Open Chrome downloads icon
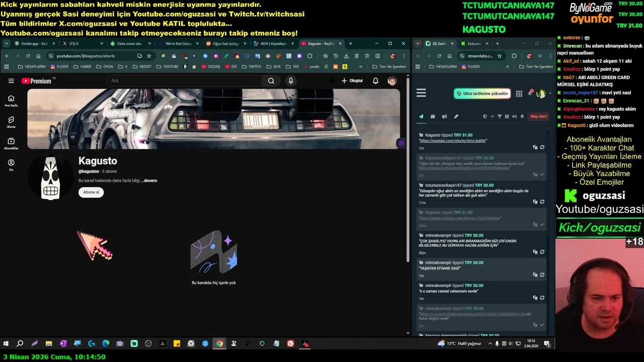The width and height of the screenshot is (644, 362). pos(346,56)
